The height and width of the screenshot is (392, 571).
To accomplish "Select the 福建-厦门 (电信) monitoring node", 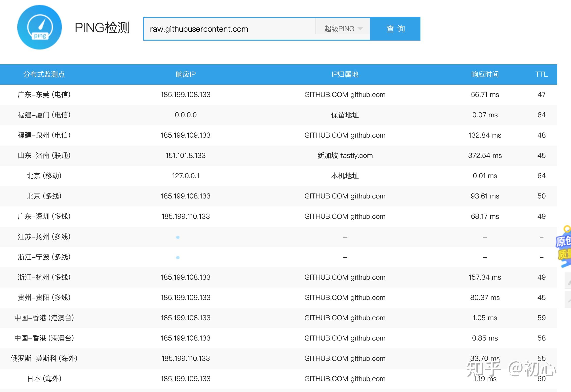I will tap(44, 115).
